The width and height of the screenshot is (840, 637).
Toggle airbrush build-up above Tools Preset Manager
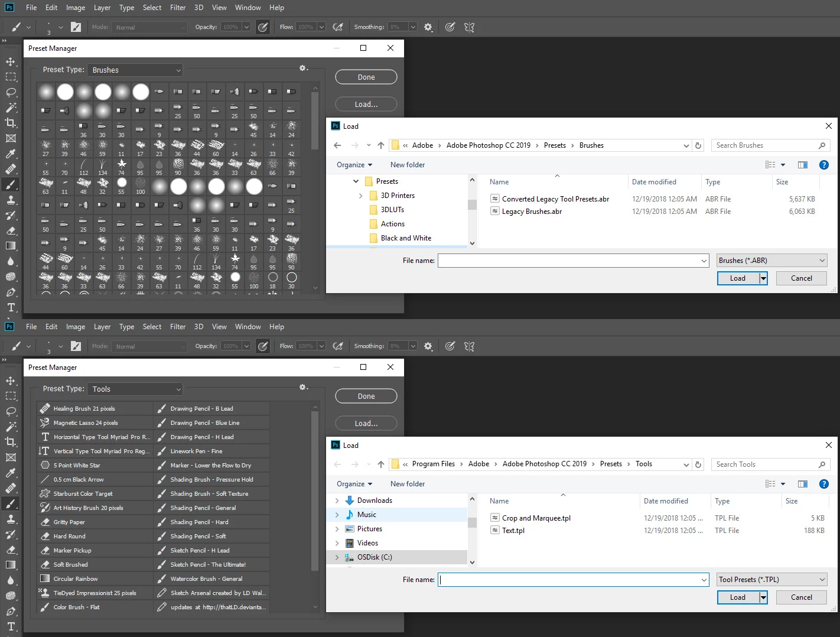tap(338, 346)
